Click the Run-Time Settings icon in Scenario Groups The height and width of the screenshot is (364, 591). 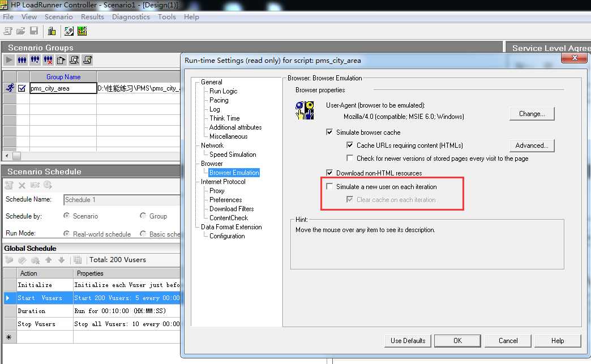[61, 60]
